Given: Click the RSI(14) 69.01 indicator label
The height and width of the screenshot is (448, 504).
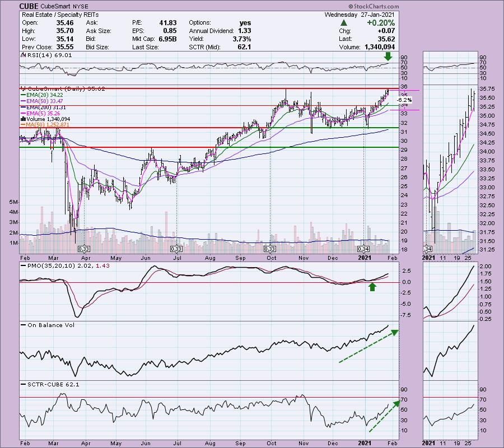Looking at the screenshot, I should click(49, 55).
